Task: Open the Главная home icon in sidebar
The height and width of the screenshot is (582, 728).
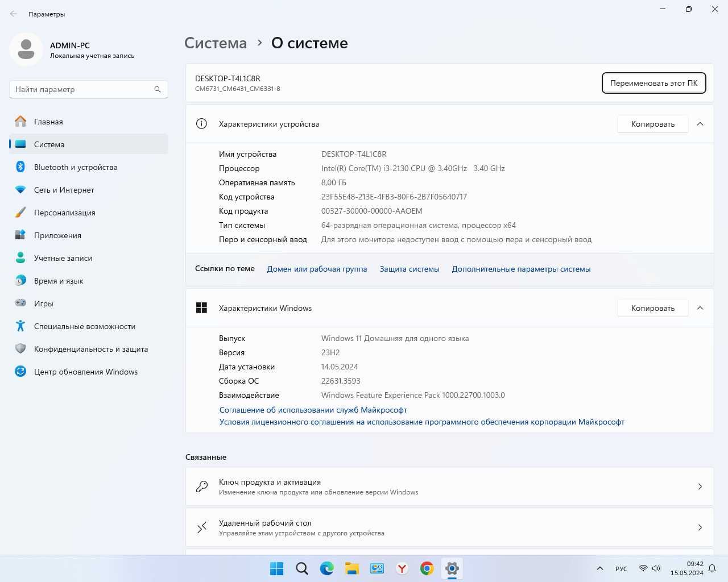Action: tap(20, 122)
